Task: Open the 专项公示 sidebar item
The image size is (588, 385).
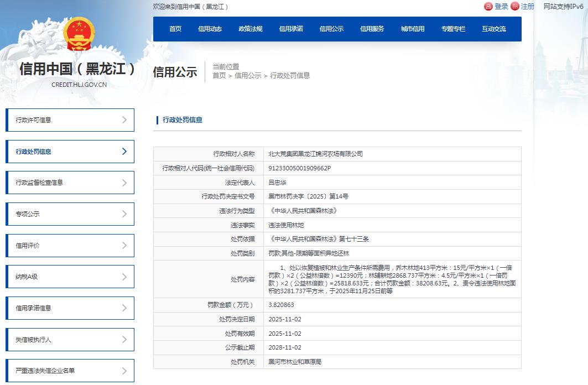Action: coord(70,214)
